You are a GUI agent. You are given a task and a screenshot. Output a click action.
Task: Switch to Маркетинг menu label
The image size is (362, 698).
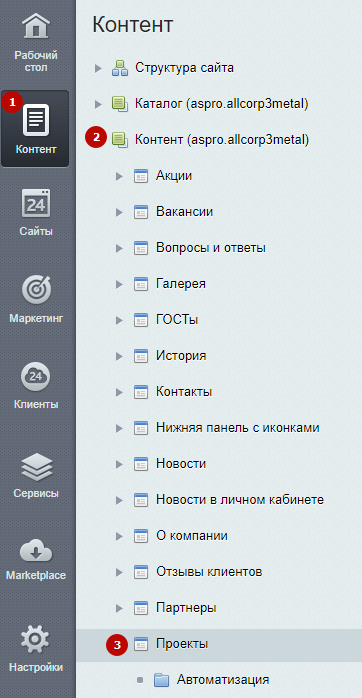click(x=36, y=319)
